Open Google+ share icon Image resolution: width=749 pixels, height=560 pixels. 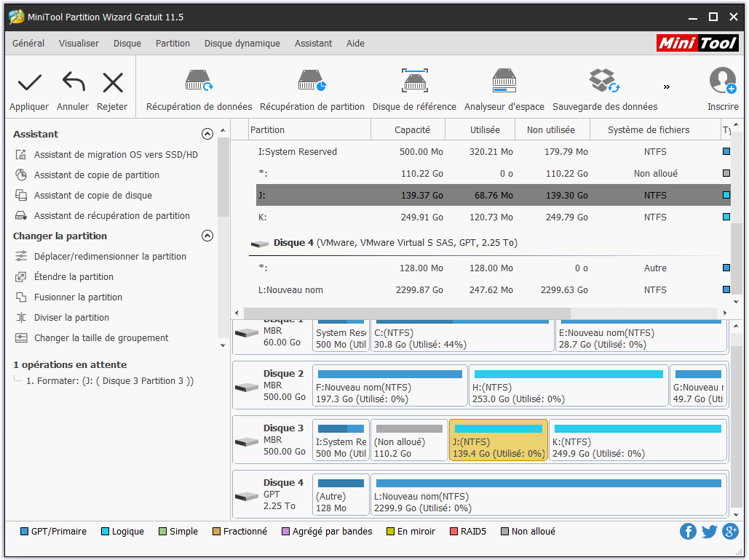click(x=730, y=532)
